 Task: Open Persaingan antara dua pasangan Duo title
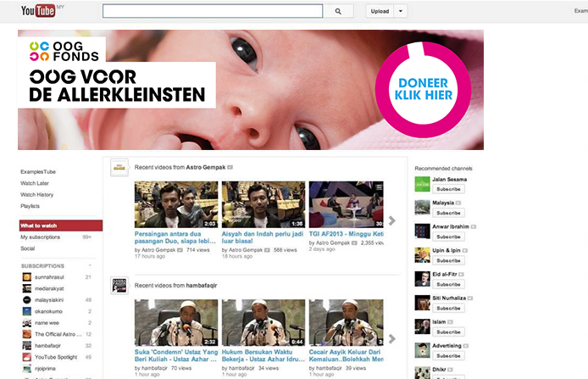[x=175, y=237]
